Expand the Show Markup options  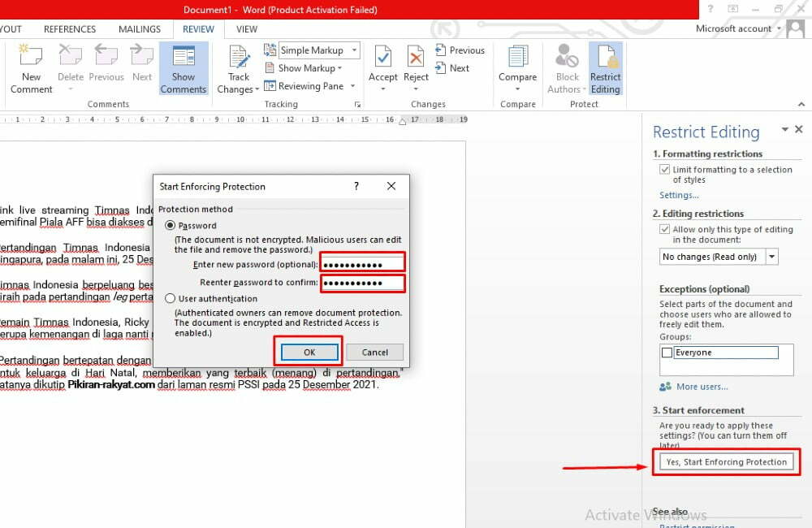coord(308,68)
